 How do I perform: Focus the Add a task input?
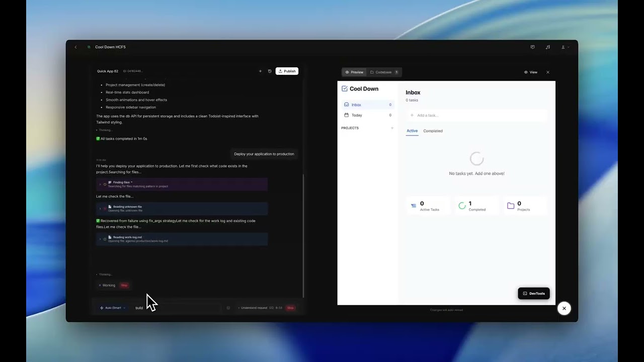(476, 115)
